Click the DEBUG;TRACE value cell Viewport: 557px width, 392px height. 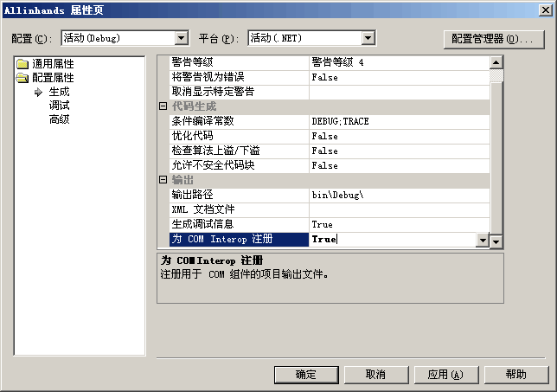click(400, 121)
